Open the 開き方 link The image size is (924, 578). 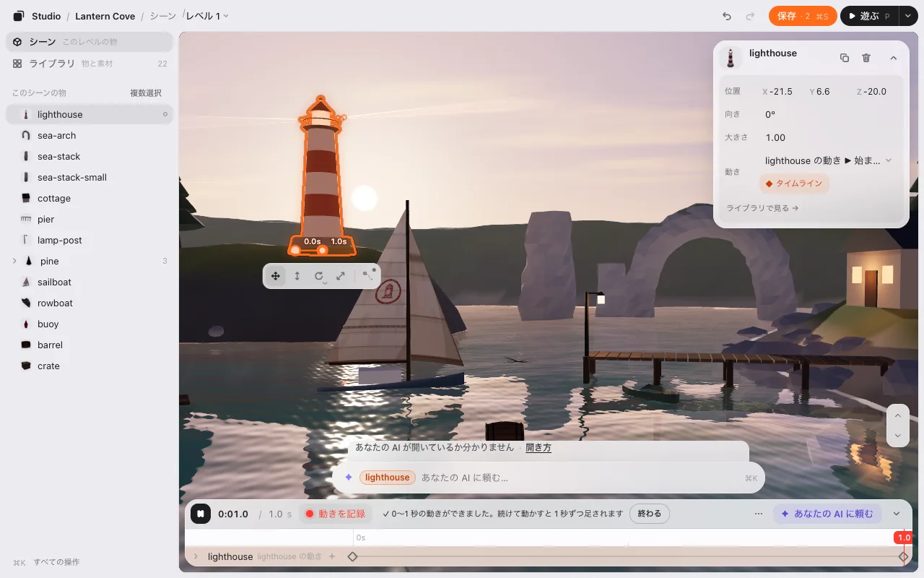[539, 448]
